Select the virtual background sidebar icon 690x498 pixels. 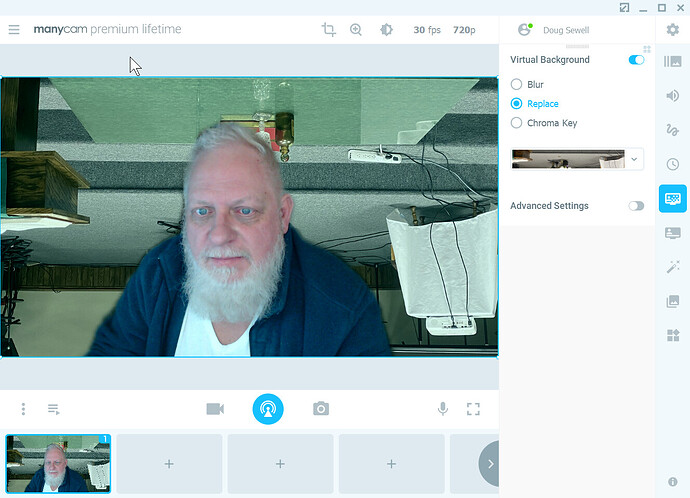click(x=672, y=198)
